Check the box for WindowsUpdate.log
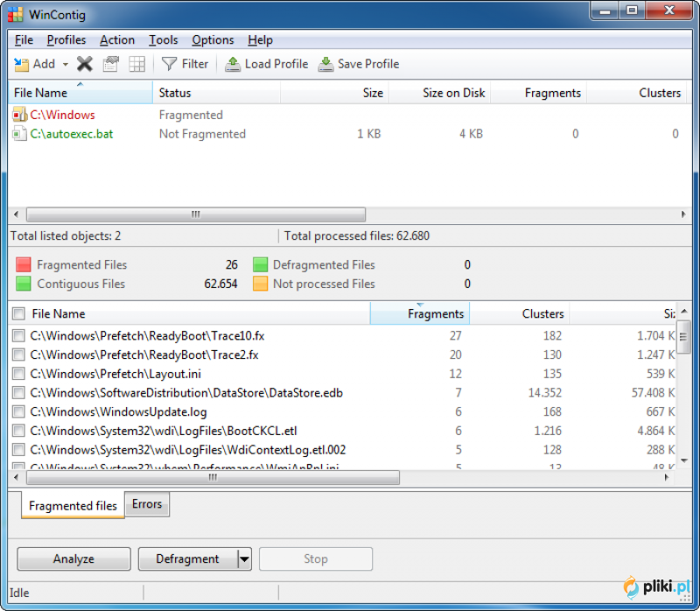Viewport: 700px width, 611px height. click(18, 411)
